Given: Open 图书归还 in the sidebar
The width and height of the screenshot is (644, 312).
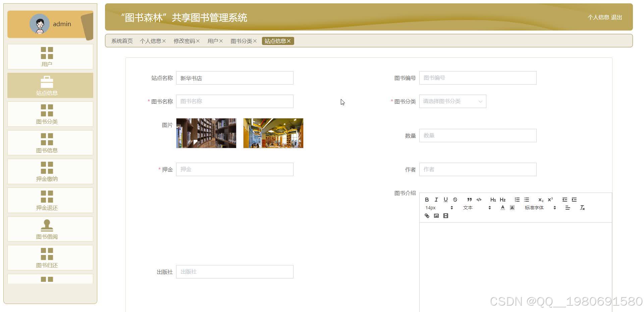Looking at the screenshot, I should [x=50, y=258].
